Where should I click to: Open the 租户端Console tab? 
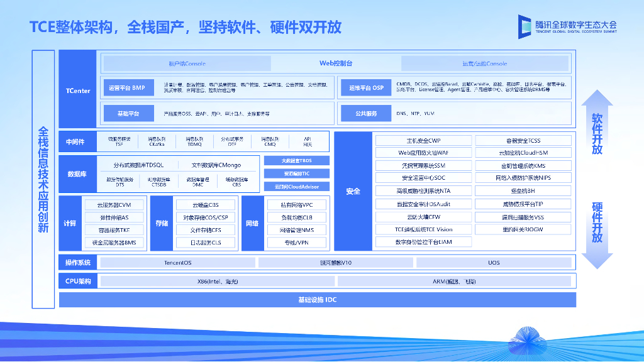click(187, 63)
